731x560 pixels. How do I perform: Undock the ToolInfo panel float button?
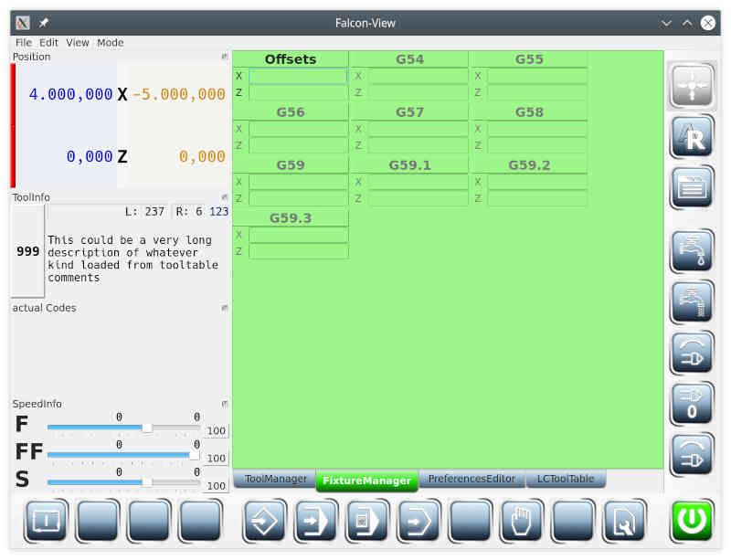coord(225,197)
